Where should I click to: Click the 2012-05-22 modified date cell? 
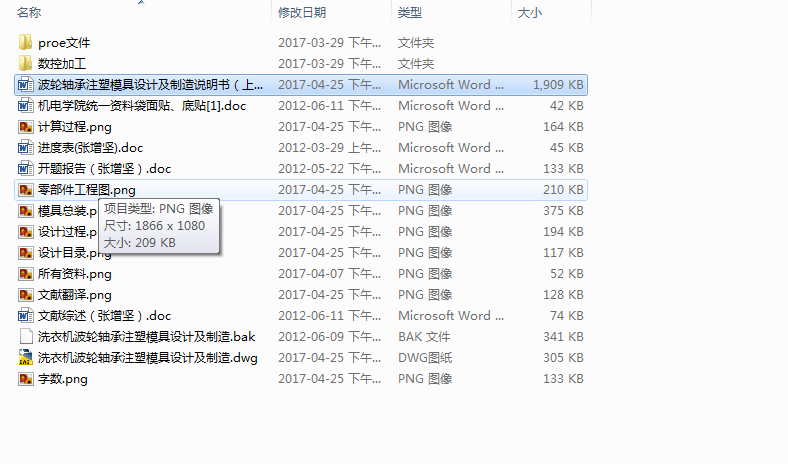330,168
